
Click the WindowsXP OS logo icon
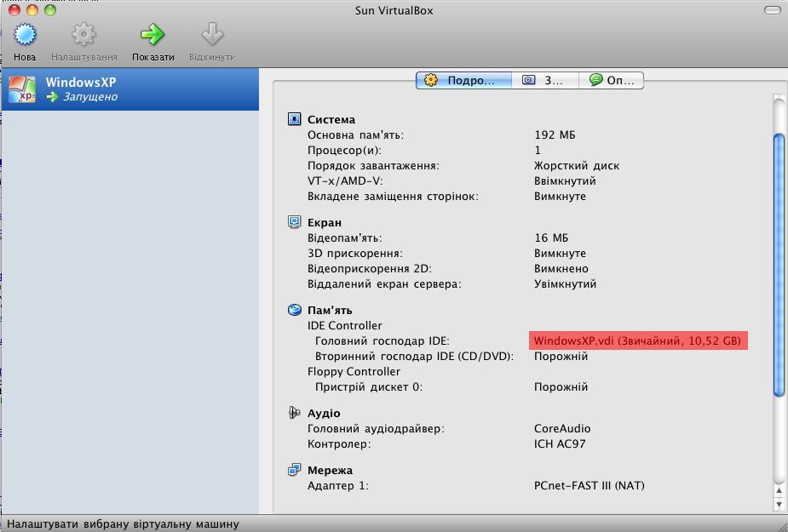(22, 89)
